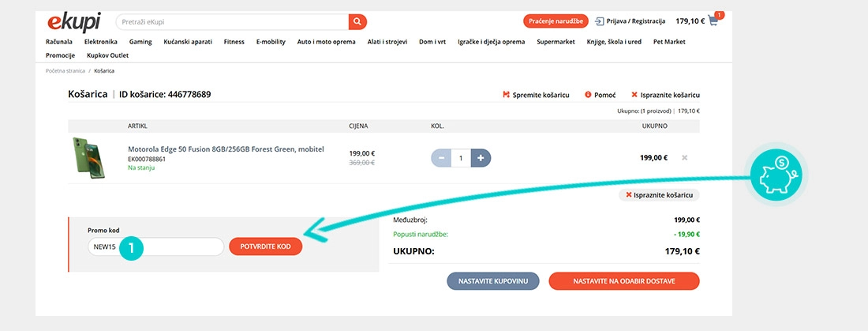Remove the Motorola item with the X icon
Screen dimensions: 868x331
pyautogui.click(x=684, y=157)
